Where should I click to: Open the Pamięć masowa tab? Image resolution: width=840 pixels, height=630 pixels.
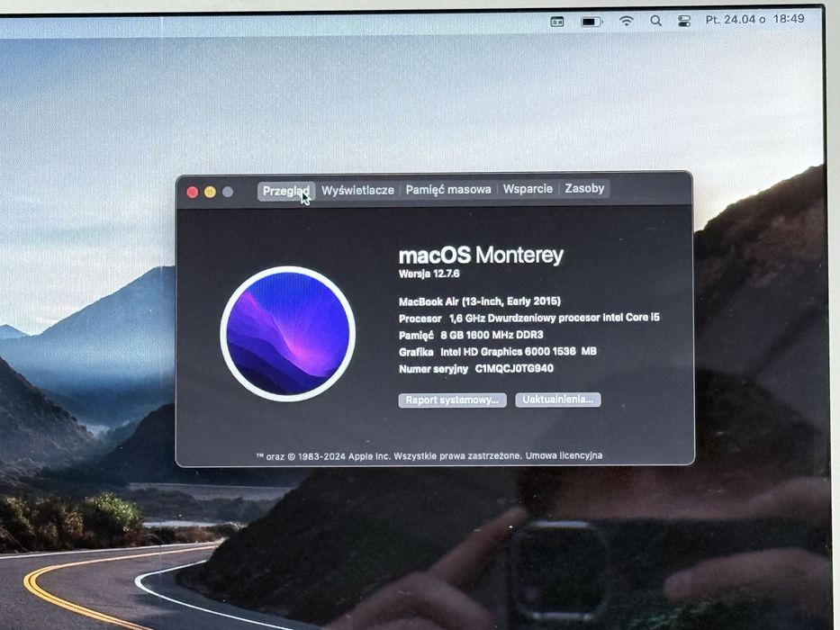coord(447,189)
